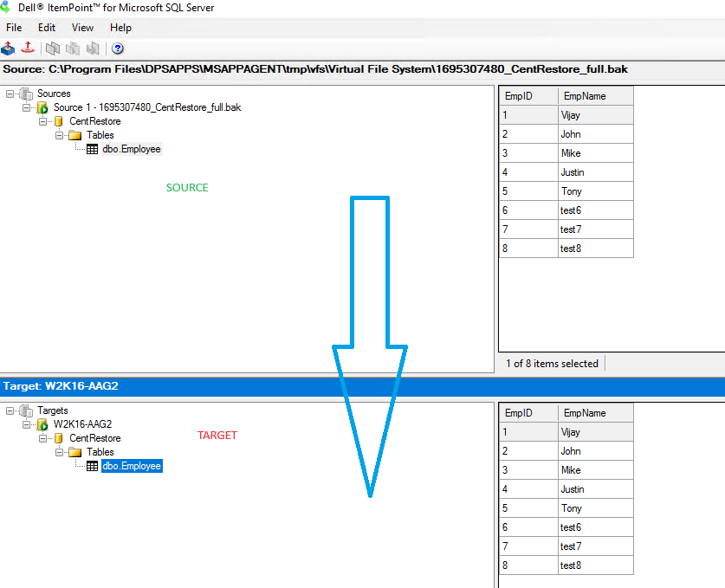Click the Copy toolbar icon
The image size is (725, 588).
click(x=52, y=49)
